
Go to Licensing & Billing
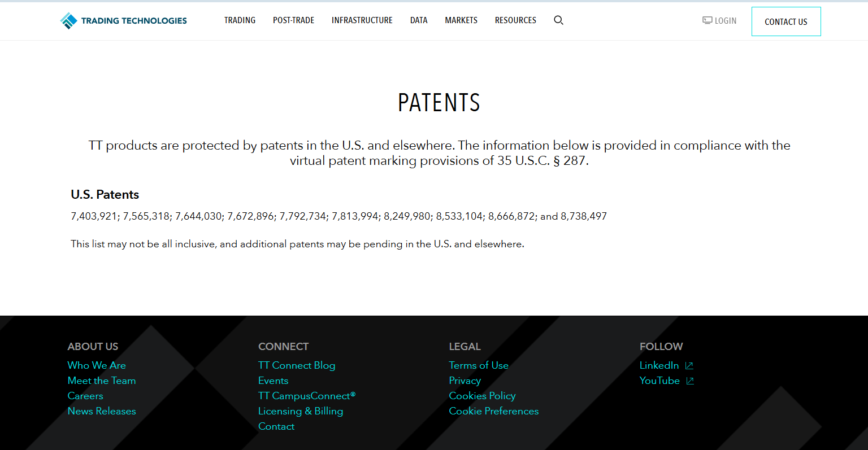(301, 411)
